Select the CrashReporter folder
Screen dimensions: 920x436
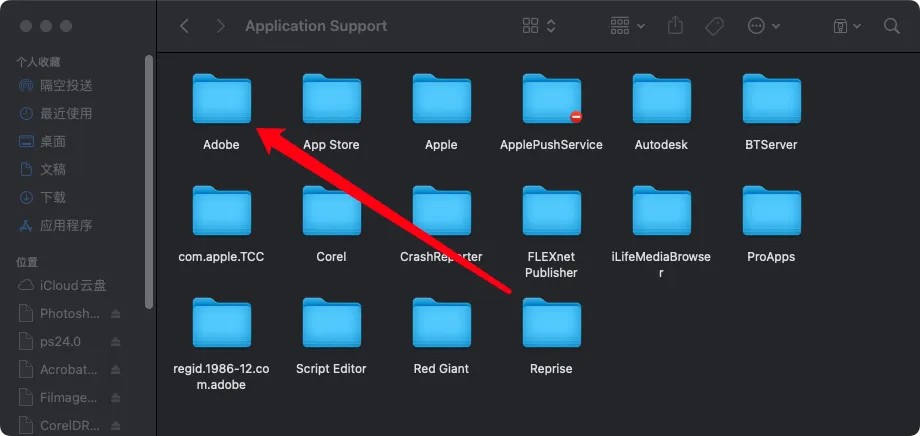(x=441, y=211)
